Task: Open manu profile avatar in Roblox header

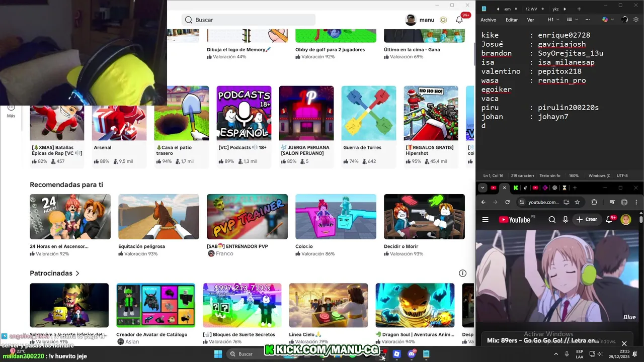Action: (x=411, y=20)
